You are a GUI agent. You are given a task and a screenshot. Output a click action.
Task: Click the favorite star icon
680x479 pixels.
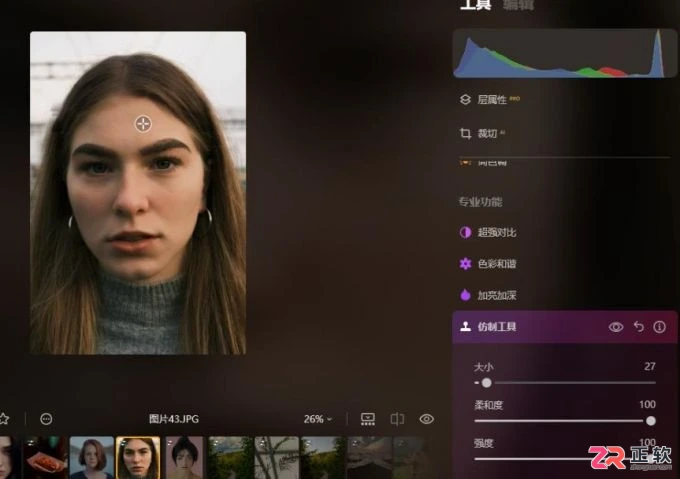4,419
